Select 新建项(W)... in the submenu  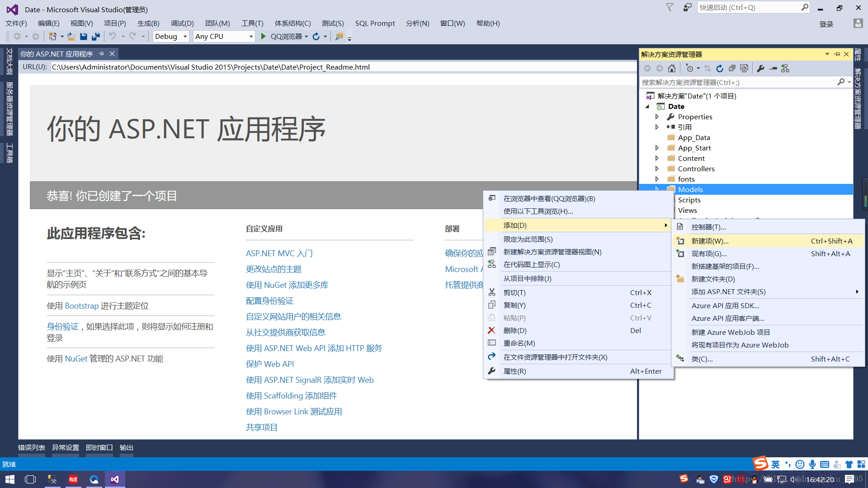(x=710, y=241)
